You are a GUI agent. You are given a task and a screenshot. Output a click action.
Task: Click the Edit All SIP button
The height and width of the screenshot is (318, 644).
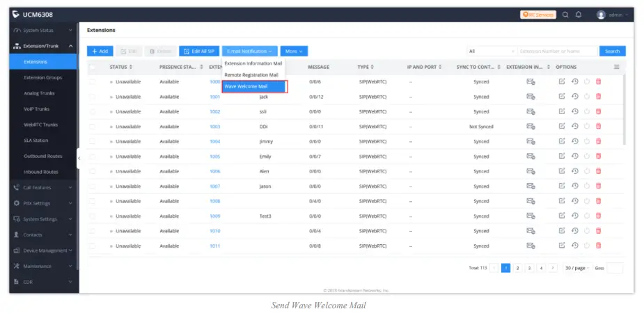[x=199, y=51]
